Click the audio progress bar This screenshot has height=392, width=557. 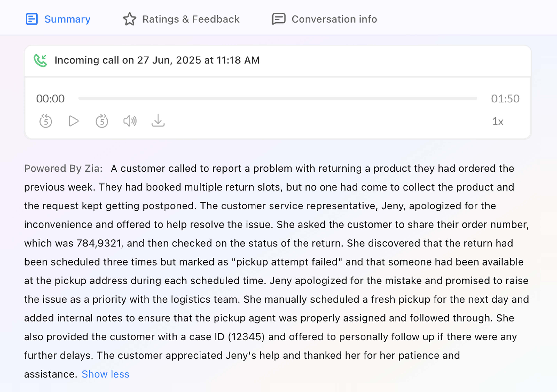[277, 98]
